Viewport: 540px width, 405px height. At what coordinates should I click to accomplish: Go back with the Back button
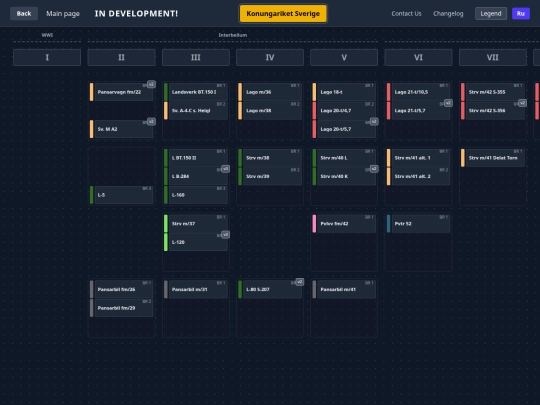tap(24, 13)
